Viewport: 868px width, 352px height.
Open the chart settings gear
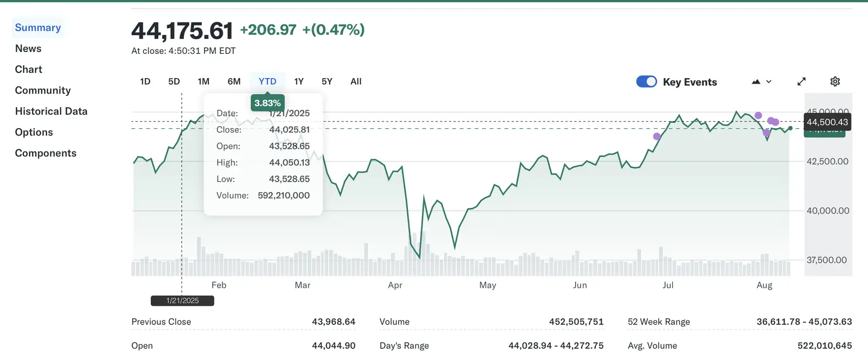pos(835,81)
